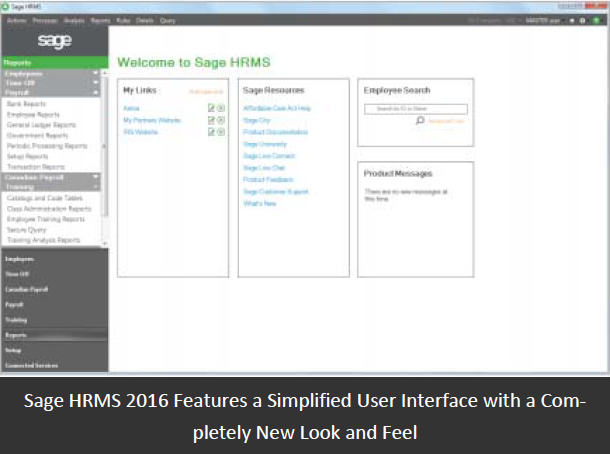
Task: Click the Sage HRMS title bar app icon
Action: tap(5, 7)
